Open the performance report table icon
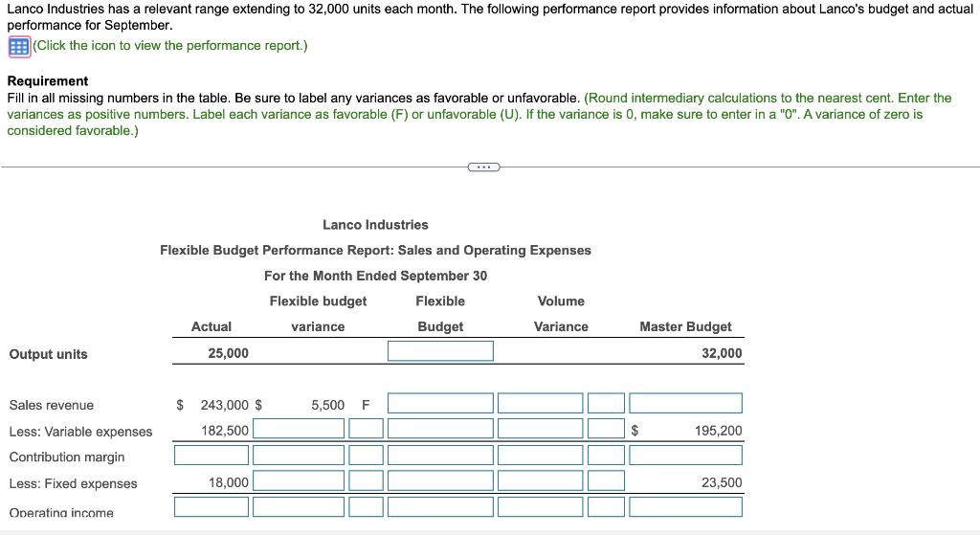 pos(19,46)
